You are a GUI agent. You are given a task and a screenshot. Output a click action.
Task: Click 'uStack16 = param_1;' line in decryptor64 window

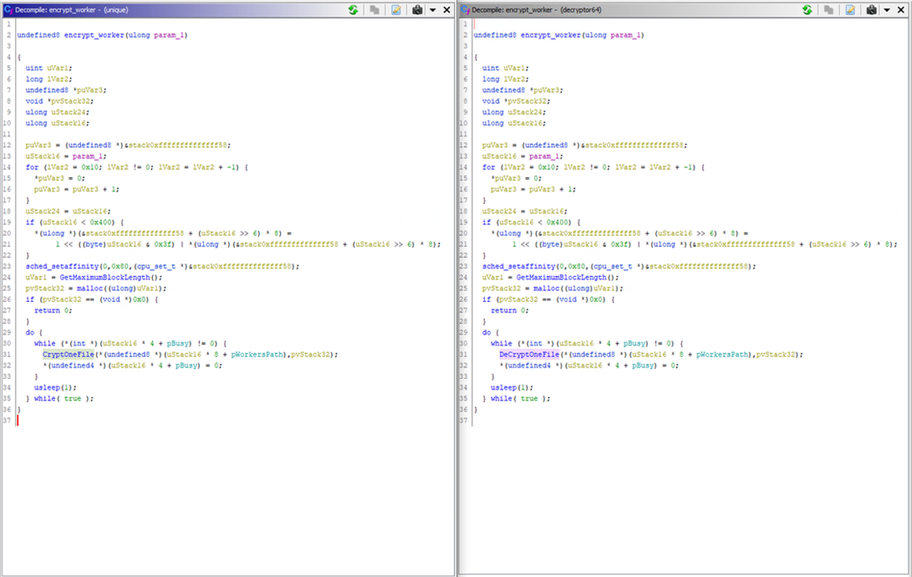(x=522, y=156)
